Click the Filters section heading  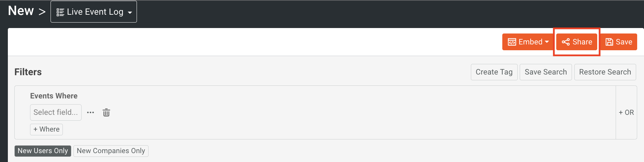[x=28, y=72]
